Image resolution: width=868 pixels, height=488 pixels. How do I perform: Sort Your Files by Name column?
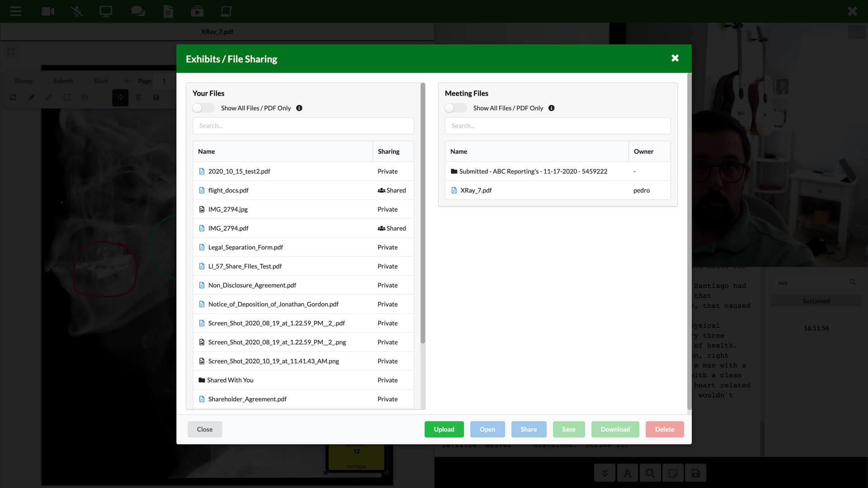[283, 151]
